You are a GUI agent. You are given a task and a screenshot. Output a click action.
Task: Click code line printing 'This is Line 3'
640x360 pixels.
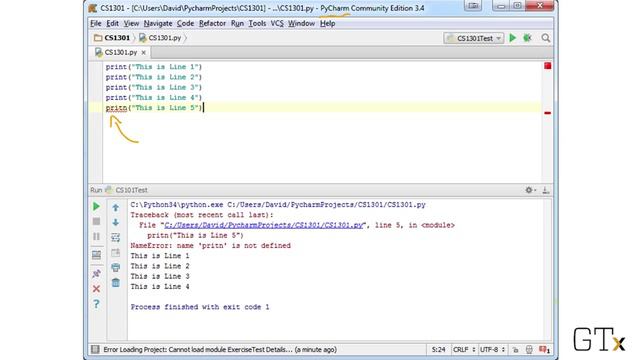(154, 87)
